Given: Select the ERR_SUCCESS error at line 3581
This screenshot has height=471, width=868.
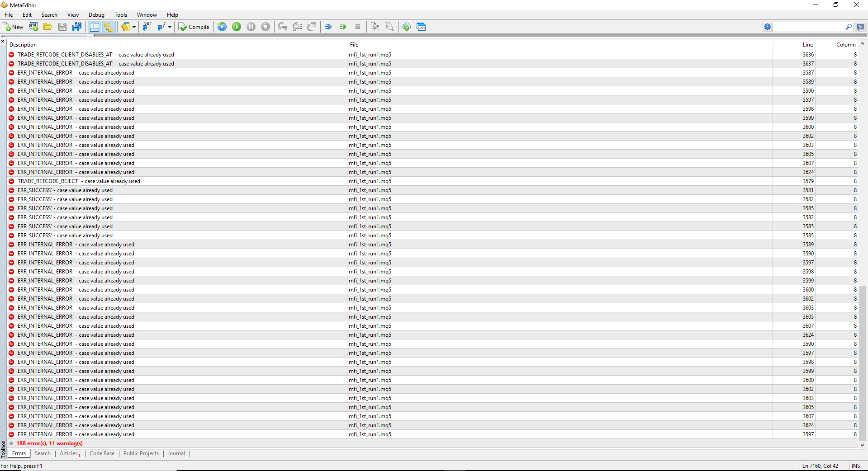Looking at the screenshot, I should point(432,190).
